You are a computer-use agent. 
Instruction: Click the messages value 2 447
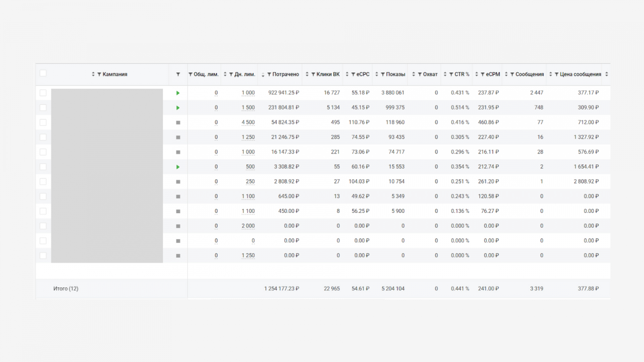(x=537, y=93)
